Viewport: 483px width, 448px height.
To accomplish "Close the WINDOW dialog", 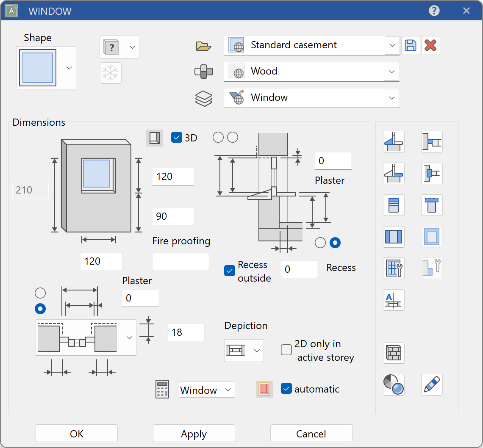I will pyautogui.click(x=466, y=11).
